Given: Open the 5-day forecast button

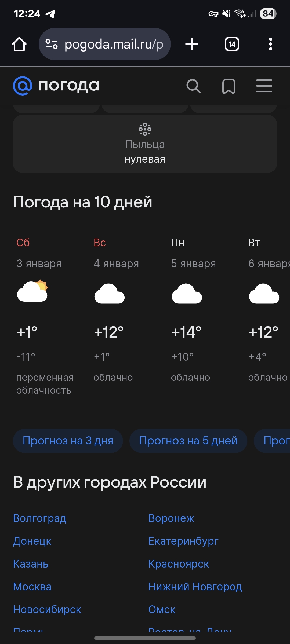Looking at the screenshot, I should [x=188, y=441].
